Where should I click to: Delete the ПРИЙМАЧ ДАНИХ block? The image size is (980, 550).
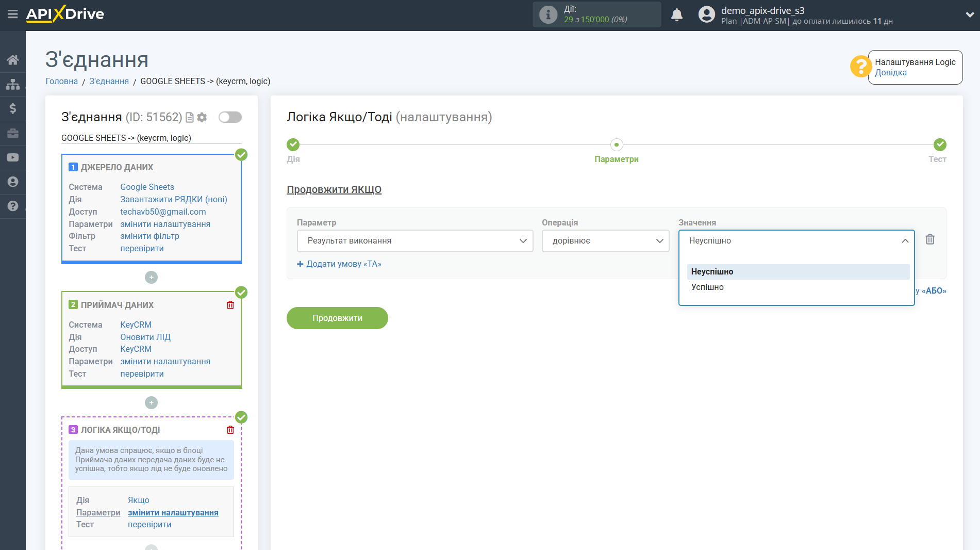(x=230, y=305)
